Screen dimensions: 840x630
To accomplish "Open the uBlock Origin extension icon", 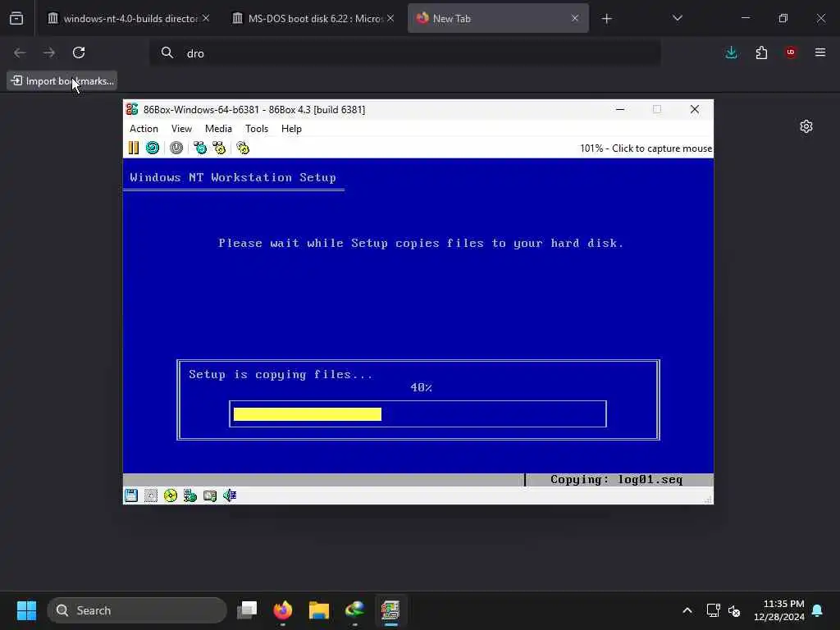I will (791, 52).
